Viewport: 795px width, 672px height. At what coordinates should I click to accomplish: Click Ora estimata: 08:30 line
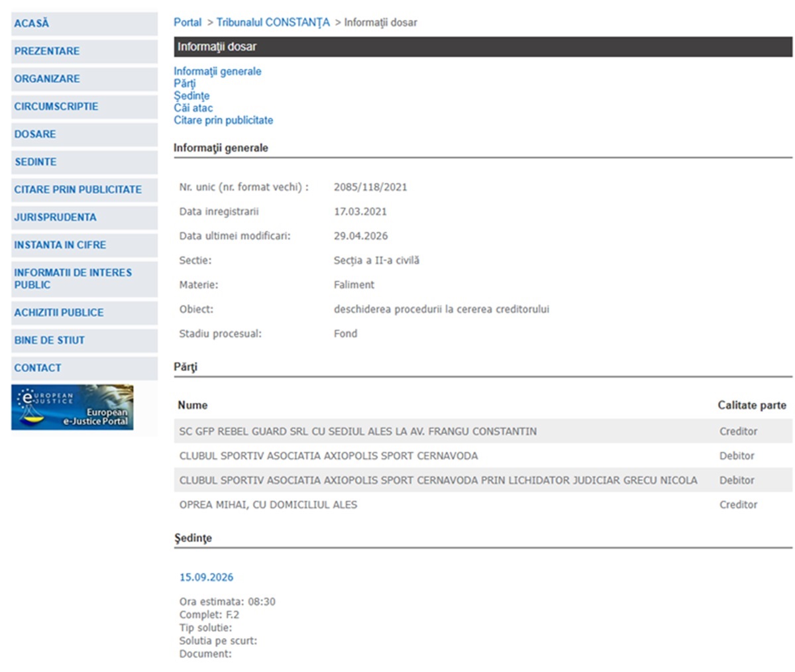pyautogui.click(x=227, y=602)
